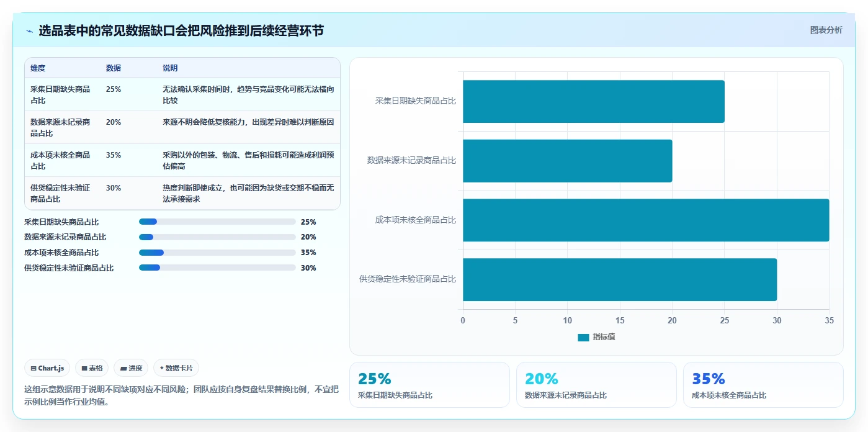Click the 30% value in the table
The height and width of the screenshot is (432, 868).
tap(114, 188)
